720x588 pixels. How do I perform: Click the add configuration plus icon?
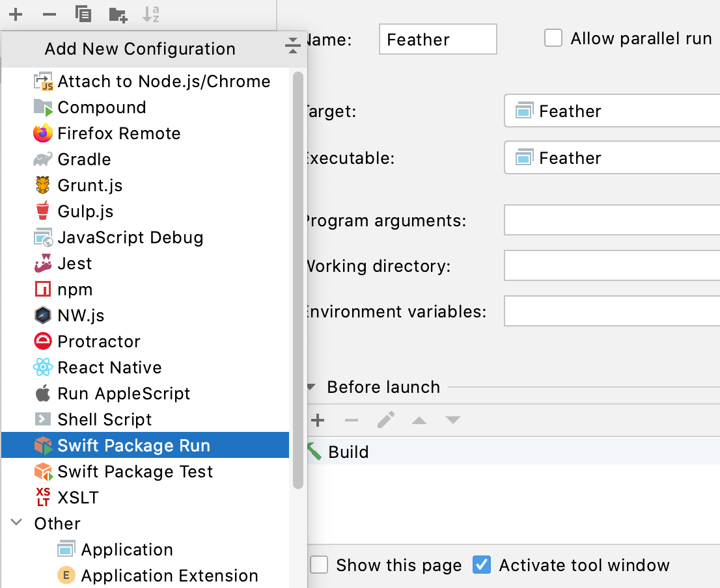16,14
